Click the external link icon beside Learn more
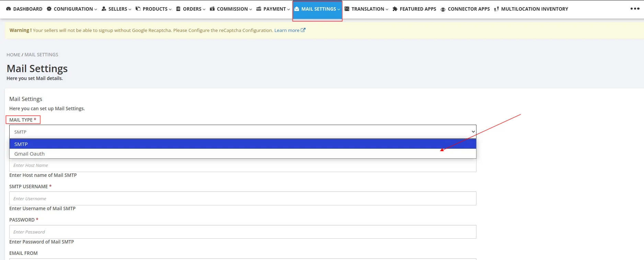Viewport: 644px width, 260px height. point(303,30)
